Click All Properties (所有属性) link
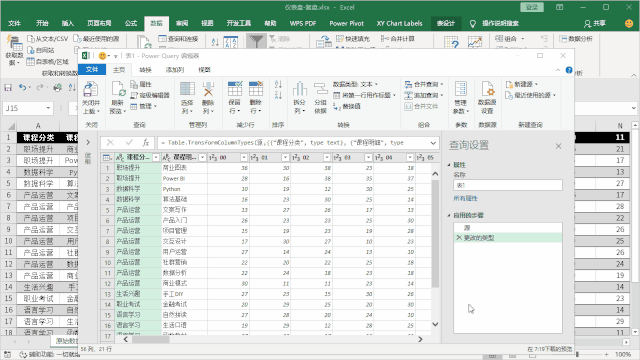The image size is (640, 360). tap(465, 198)
